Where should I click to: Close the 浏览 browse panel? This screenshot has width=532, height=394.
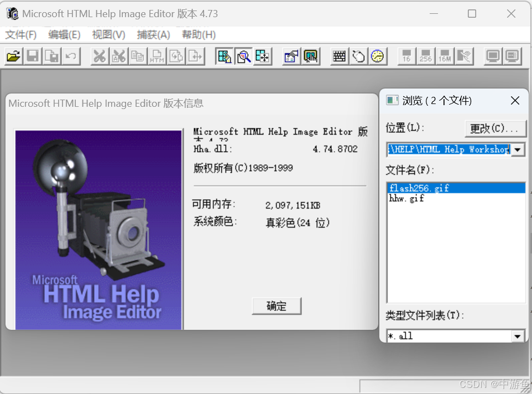tap(515, 101)
